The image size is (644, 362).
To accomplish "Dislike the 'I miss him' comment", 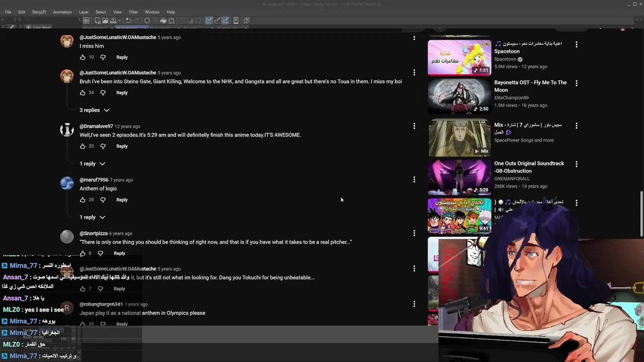I will pos(103,57).
